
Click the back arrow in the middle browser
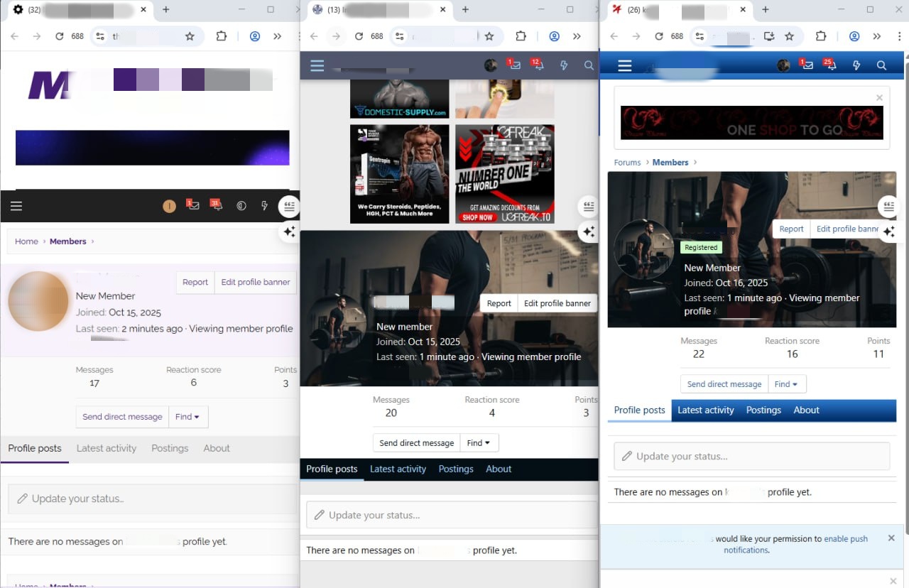[314, 36]
